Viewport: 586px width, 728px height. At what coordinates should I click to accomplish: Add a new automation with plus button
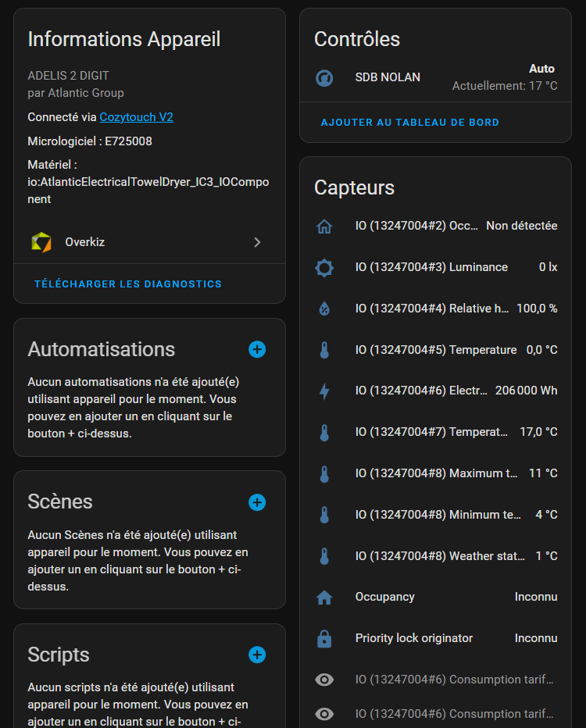tap(257, 349)
